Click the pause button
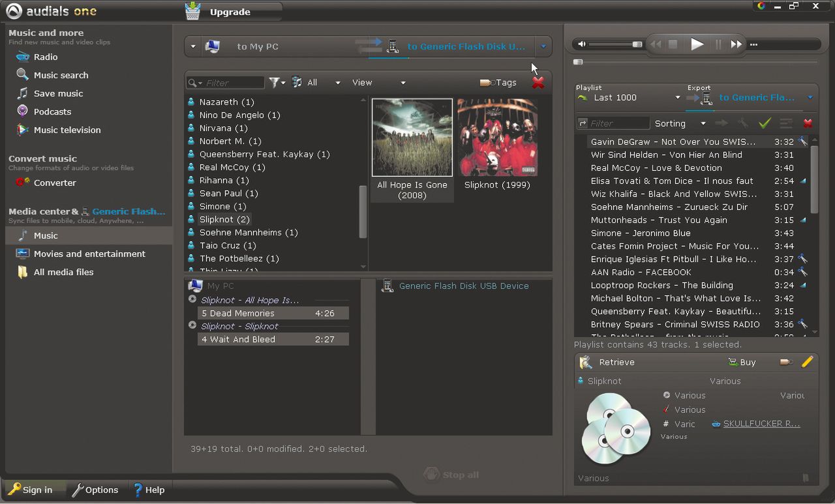 click(x=719, y=44)
